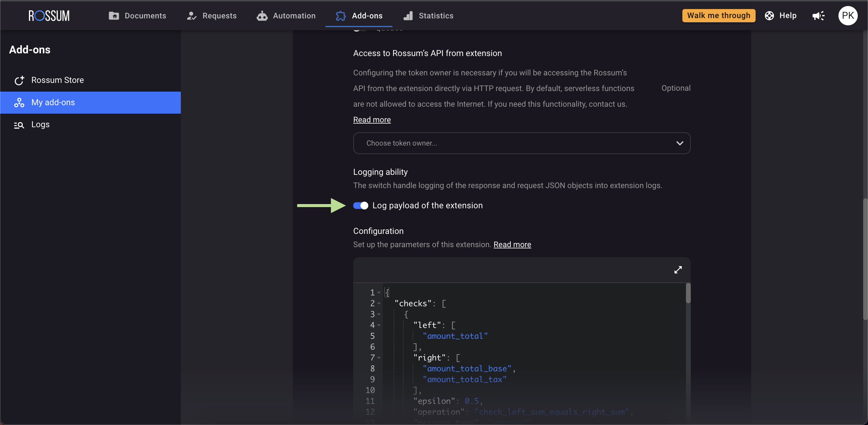Open the Automation robot section
This screenshot has height=425, width=868.
click(x=286, y=15)
